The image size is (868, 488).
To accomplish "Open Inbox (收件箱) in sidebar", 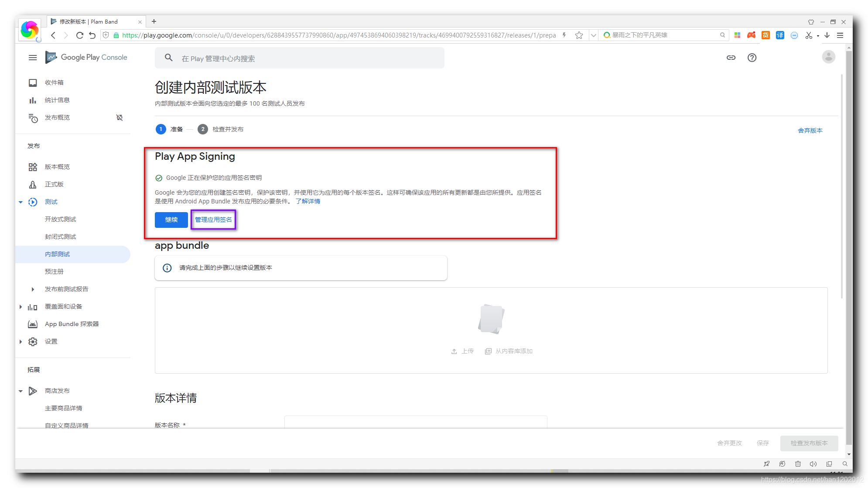I will pos(54,82).
